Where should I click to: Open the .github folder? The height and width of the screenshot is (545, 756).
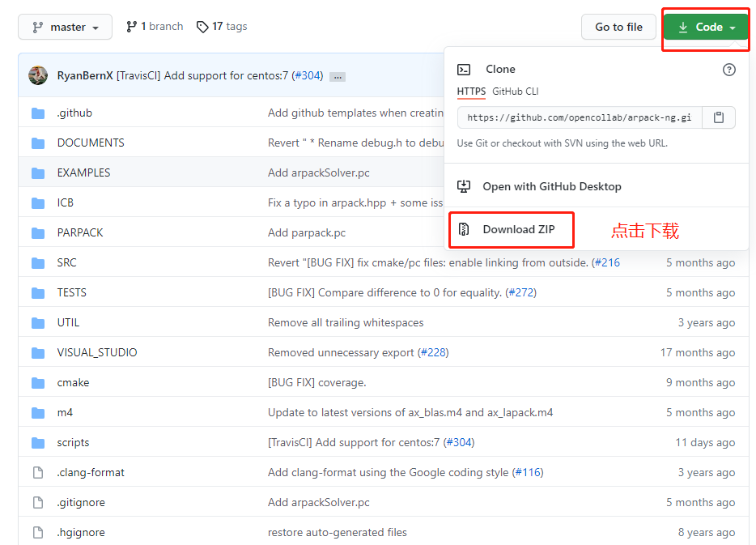coord(74,113)
